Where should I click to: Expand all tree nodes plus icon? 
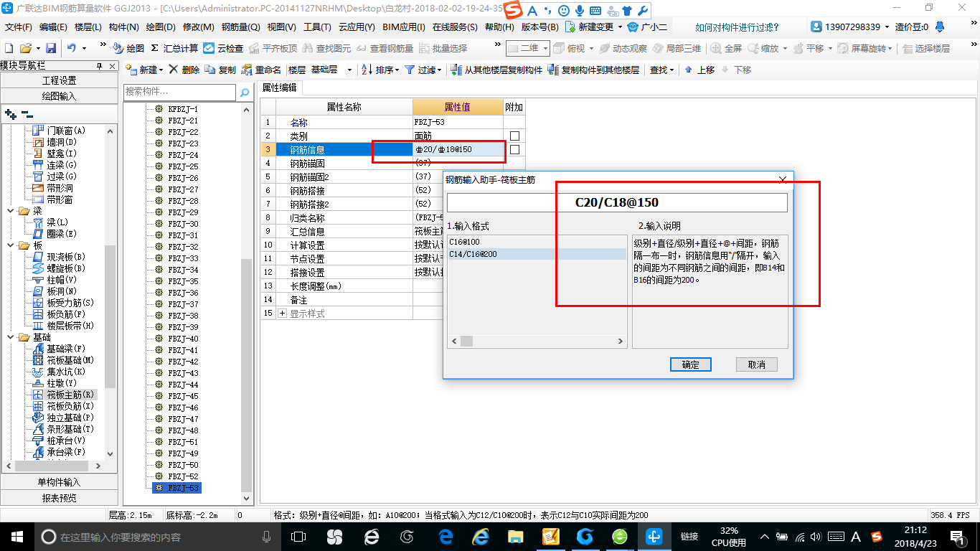10,113
